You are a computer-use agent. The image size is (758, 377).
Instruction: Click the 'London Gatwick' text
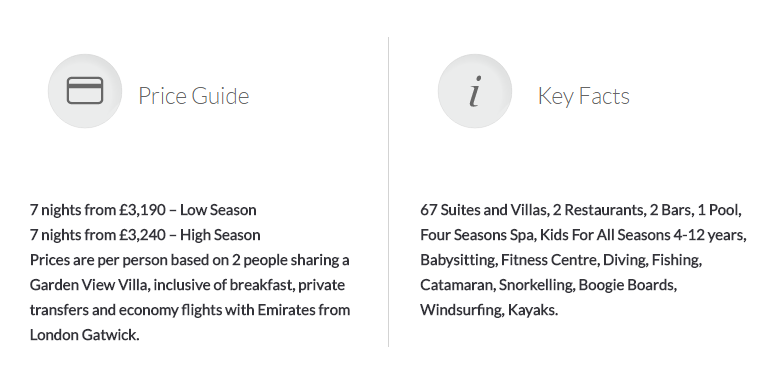(85, 335)
